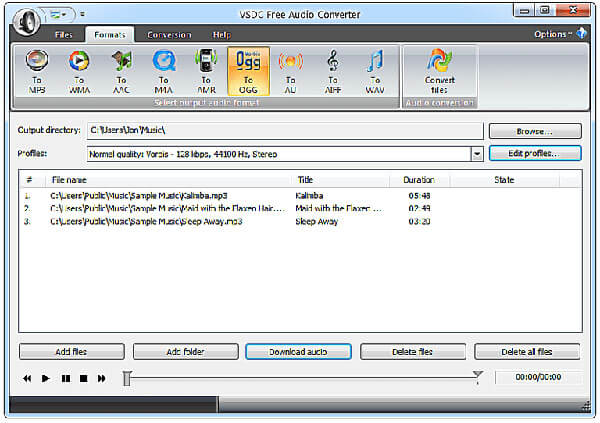This screenshot has width=600, height=423.
Task: Start conversion with Convert files icon
Action: [x=439, y=72]
